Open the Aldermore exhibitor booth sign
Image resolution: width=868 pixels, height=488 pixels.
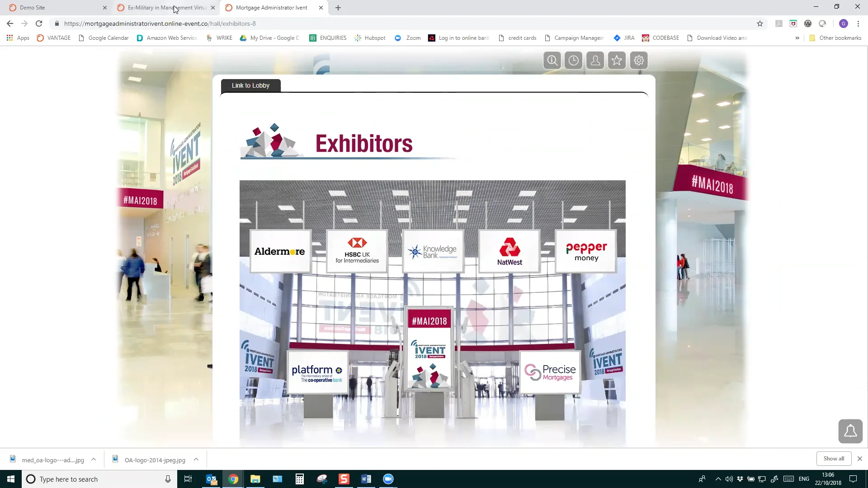[x=280, y=251]
